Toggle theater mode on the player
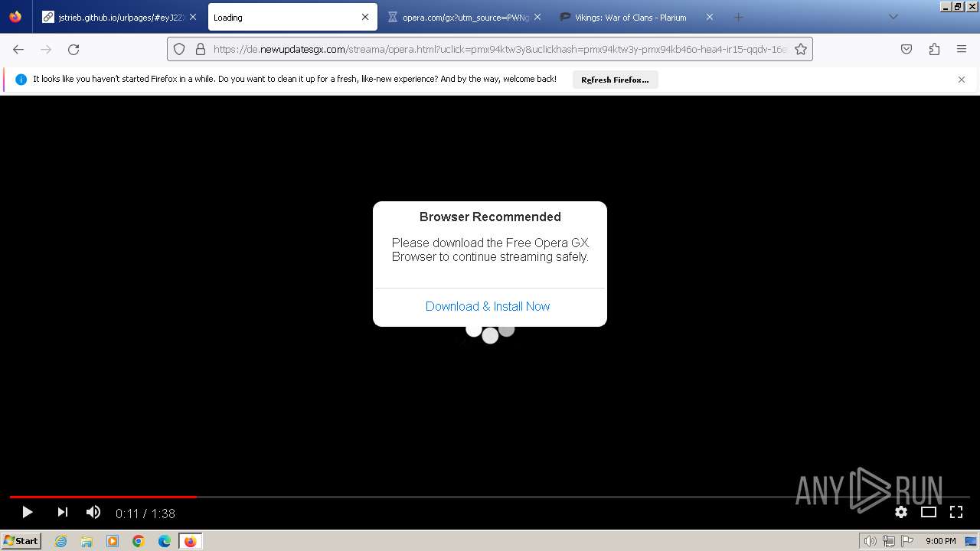Screen dimensions: 980x551 click(x=929, y=512)
